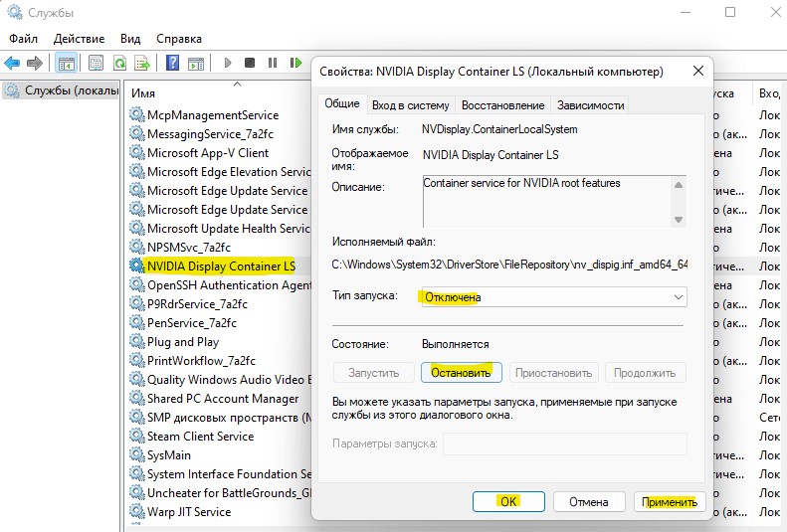Image resolution: width=787 pixels, height=532 pixels.
Task: Select OpenSSH Authentication Agent service
Action: pos(219,285)
